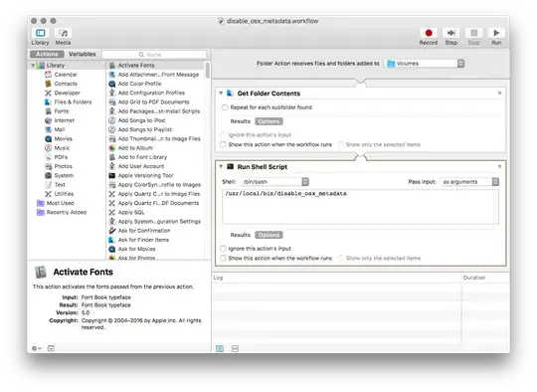Viewport: 537px width, 392px height.
Task: Select the Add Grid to PDF Documents action
Action: [x=156, y=102]
